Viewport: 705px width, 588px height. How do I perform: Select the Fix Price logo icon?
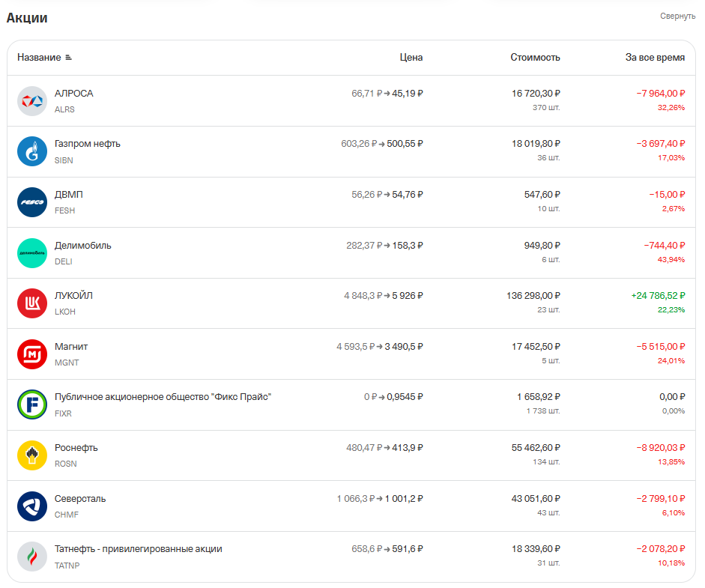point(32,404)
